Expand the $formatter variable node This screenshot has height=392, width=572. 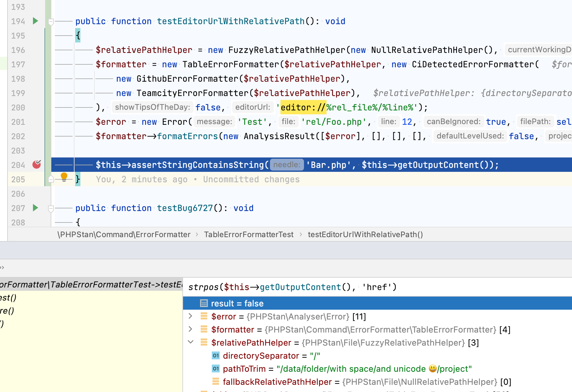(x=191, y=329)
